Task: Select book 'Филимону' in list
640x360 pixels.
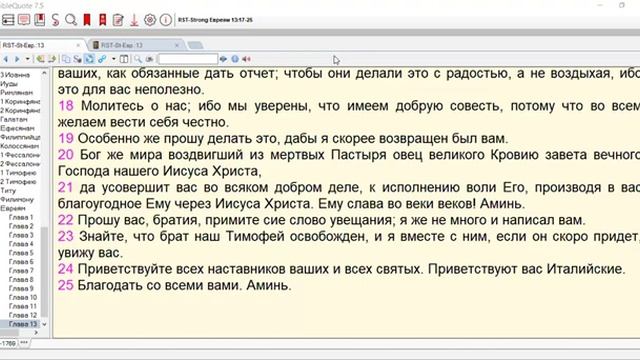Action: point(17,200)
